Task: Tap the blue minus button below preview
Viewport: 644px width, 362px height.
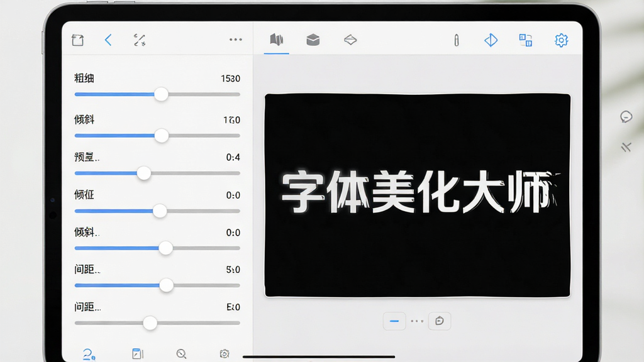Action: tap(394, 321)
